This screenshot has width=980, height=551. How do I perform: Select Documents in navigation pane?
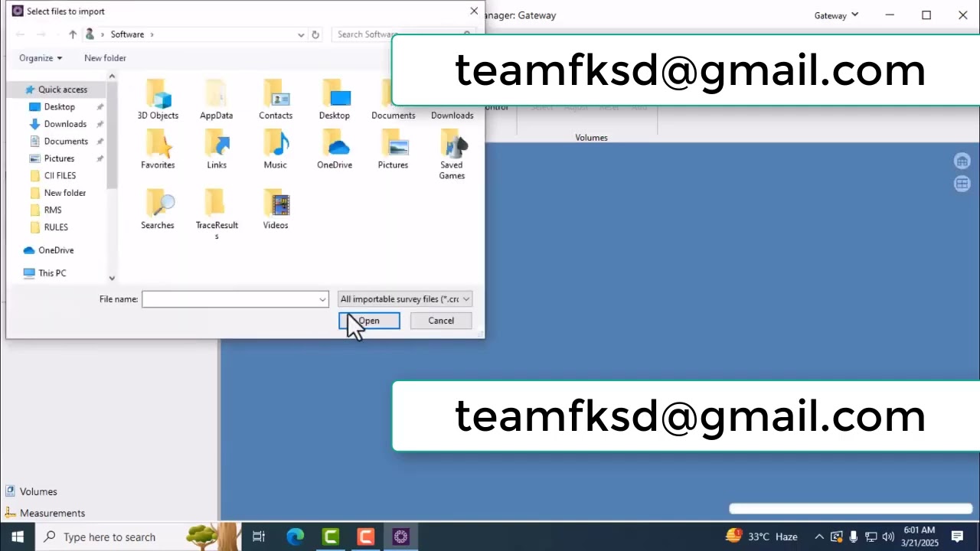click(66, 142)
